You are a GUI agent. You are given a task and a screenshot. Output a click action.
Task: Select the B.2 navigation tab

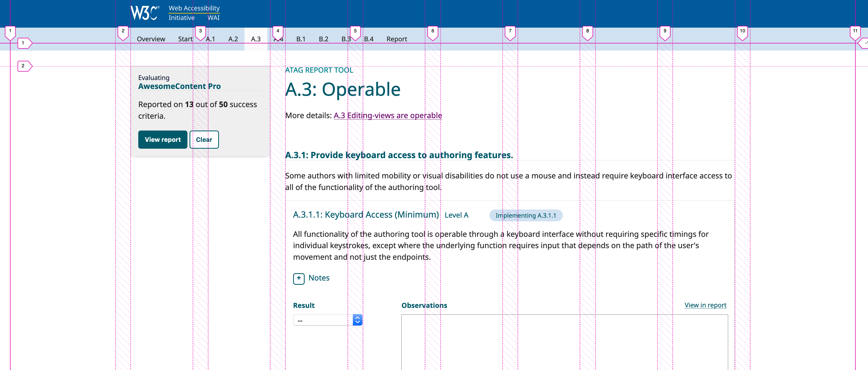pos(323,39)
